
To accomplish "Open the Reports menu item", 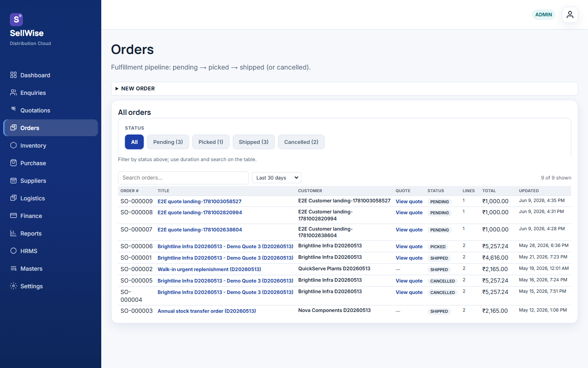I will tap(51, 233).
